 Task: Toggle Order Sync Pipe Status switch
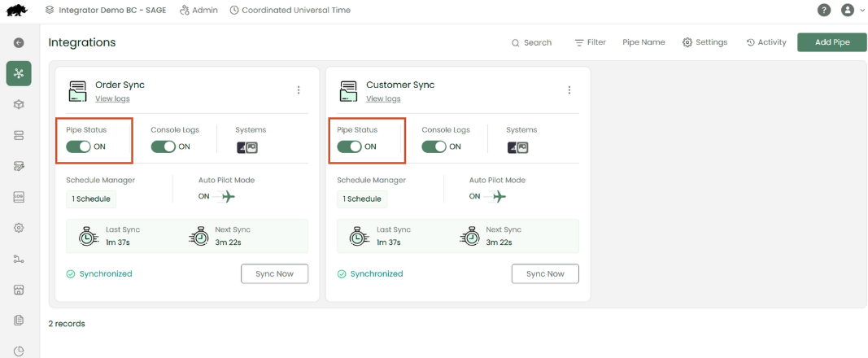point(79,146)
